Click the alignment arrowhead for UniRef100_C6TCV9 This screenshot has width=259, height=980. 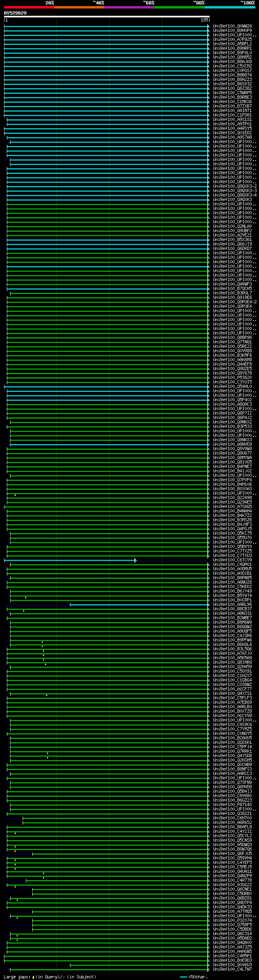pyautogui.click(x=136, y=560)
